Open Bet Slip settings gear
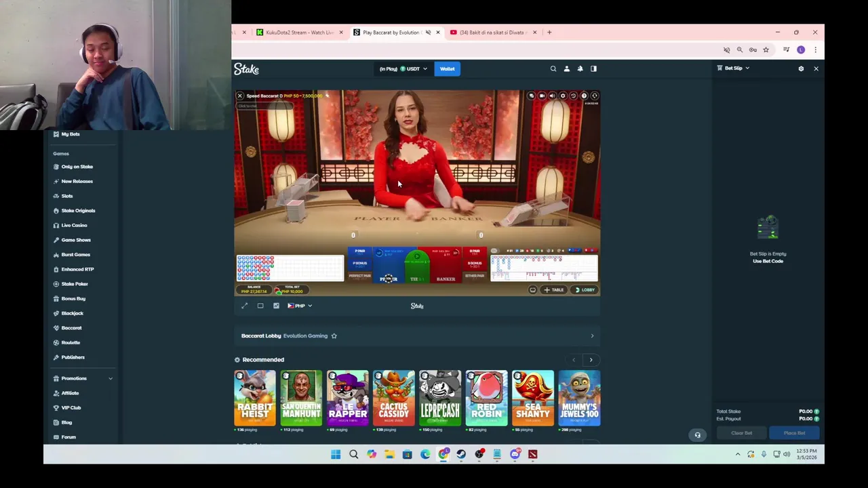Screen dimensions: 868x488 (801, 68)
